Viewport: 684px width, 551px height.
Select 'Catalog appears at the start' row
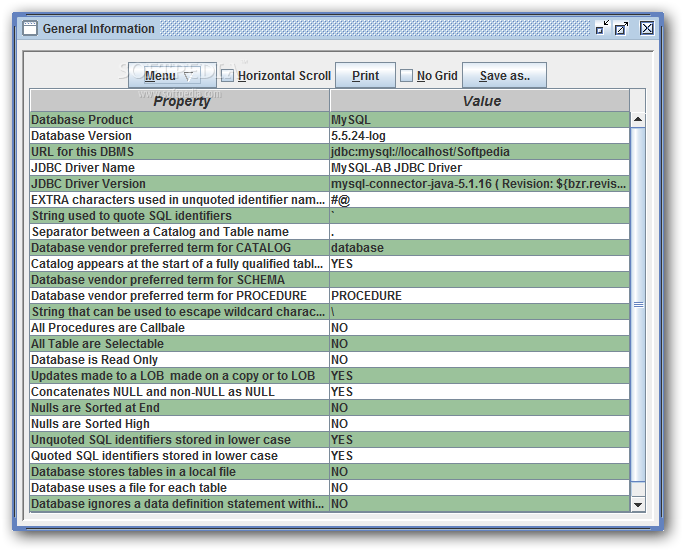(330, 264)
